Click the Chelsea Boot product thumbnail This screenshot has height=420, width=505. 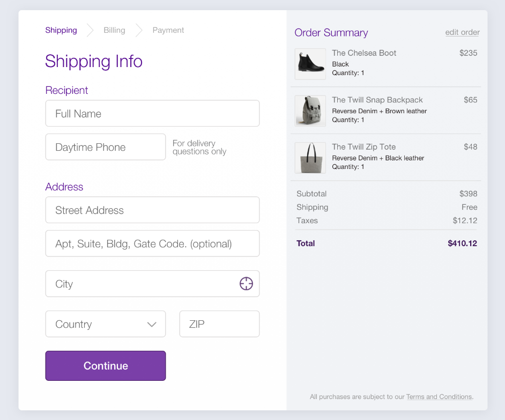click(310, 64)
